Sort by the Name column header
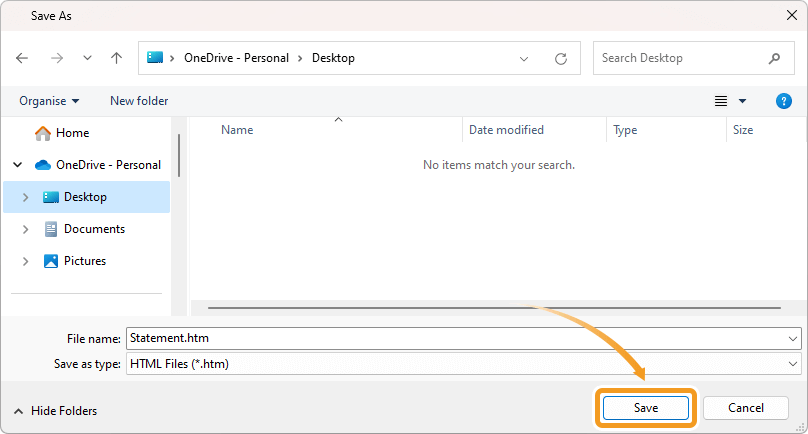The height and width of the screenshot is (434, 808). (237, 130)
